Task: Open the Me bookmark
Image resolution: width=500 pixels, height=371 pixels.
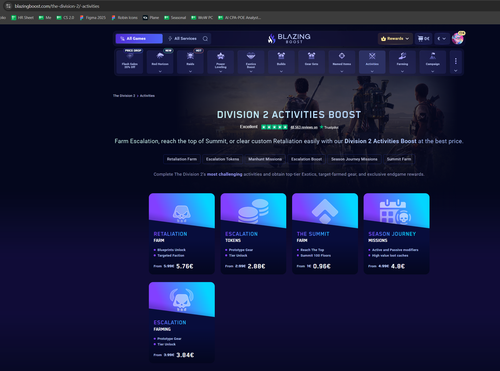Action: (45, 18)
